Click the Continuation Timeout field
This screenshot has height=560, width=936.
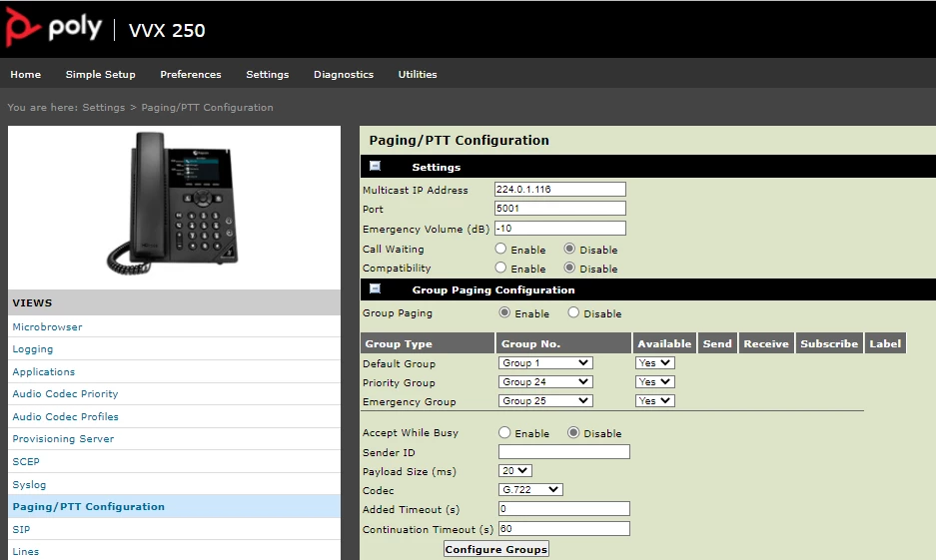(x=564, y=528)
